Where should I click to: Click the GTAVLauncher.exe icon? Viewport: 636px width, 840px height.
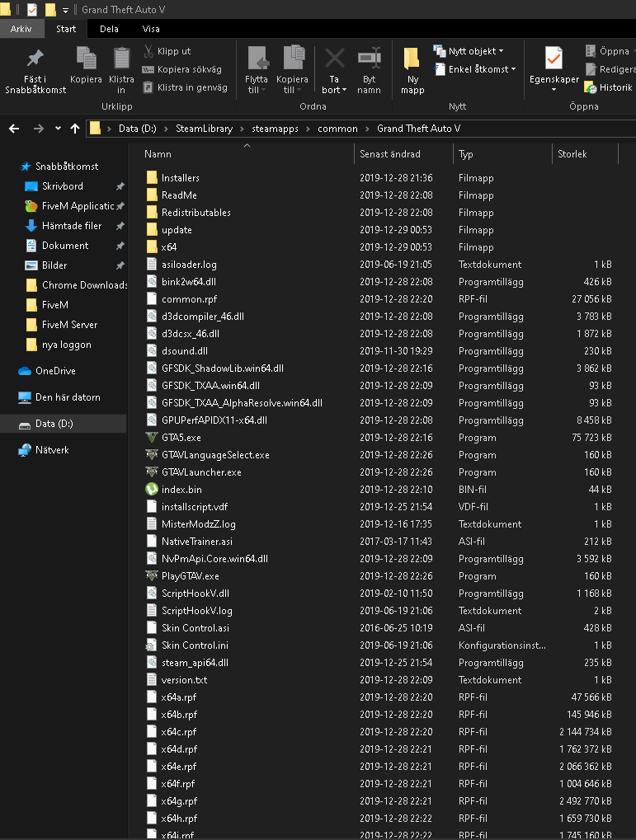click(x=152, y=472)
